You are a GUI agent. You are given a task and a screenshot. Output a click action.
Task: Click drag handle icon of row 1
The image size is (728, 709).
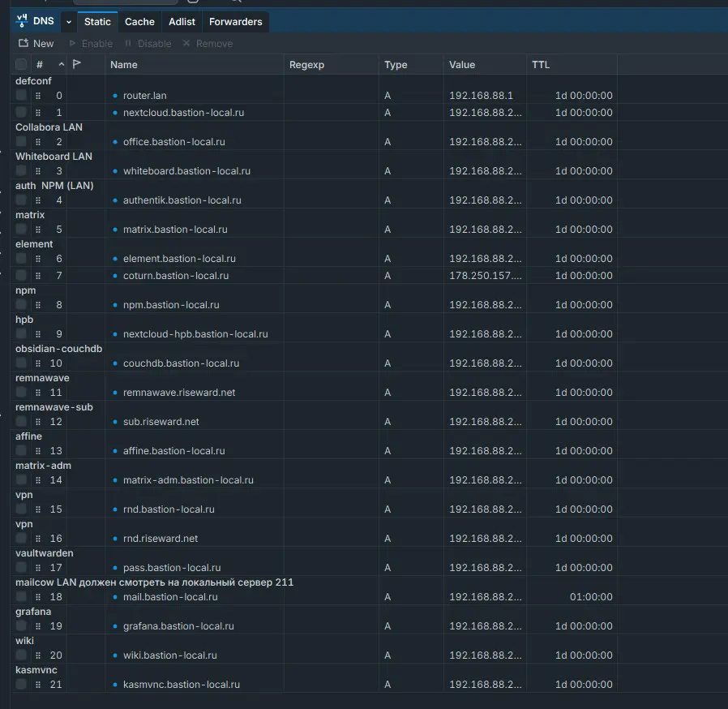[38, 113]
